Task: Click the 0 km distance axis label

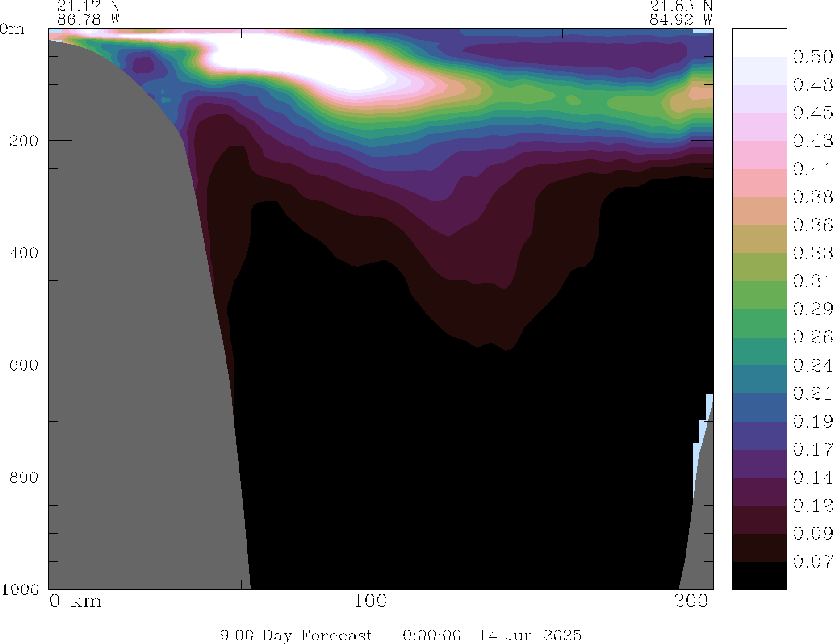Action: point(75,602)
